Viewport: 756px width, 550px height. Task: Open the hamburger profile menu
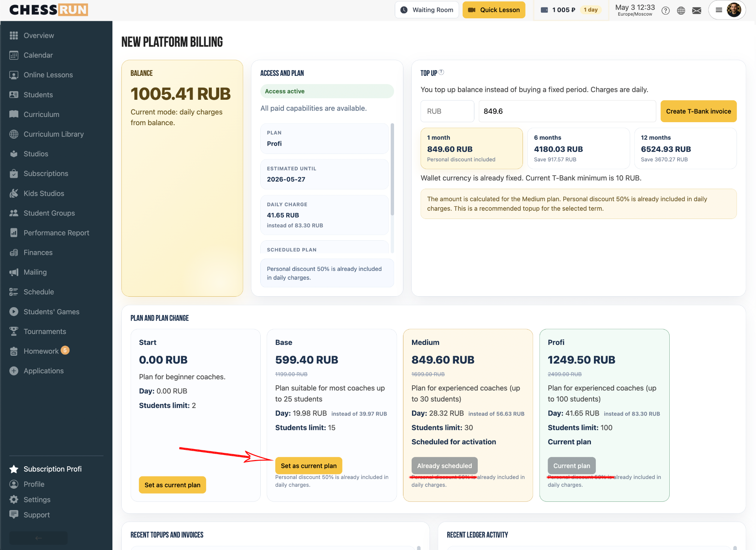[x=719, y=10]
